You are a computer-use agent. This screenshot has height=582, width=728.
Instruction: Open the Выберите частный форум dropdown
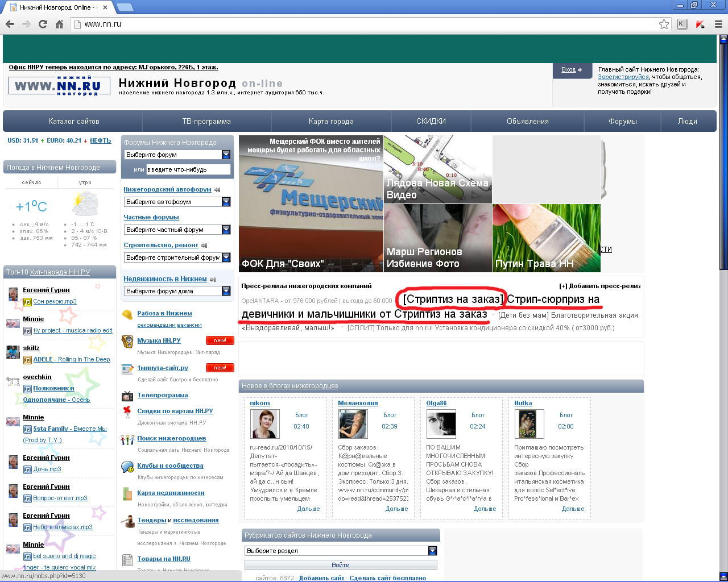tap(177, 230)
